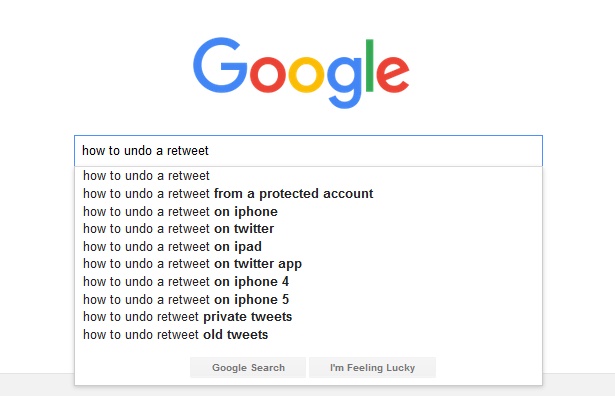Pick the "on iphone" suggestion
Image resolution: width=615 pixels, height=396 pixels.
[308, 211]
